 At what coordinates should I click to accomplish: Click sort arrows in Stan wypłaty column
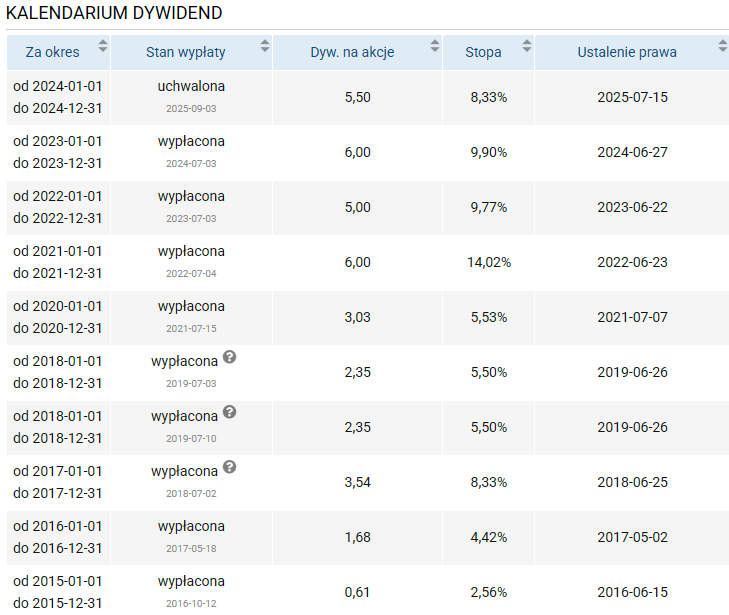pyautogui.click(x=264, y=46)
